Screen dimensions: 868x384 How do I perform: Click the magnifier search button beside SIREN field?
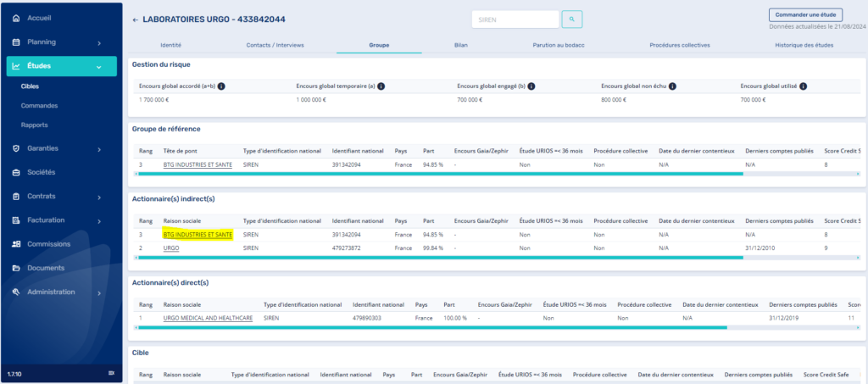click(572, 19)
